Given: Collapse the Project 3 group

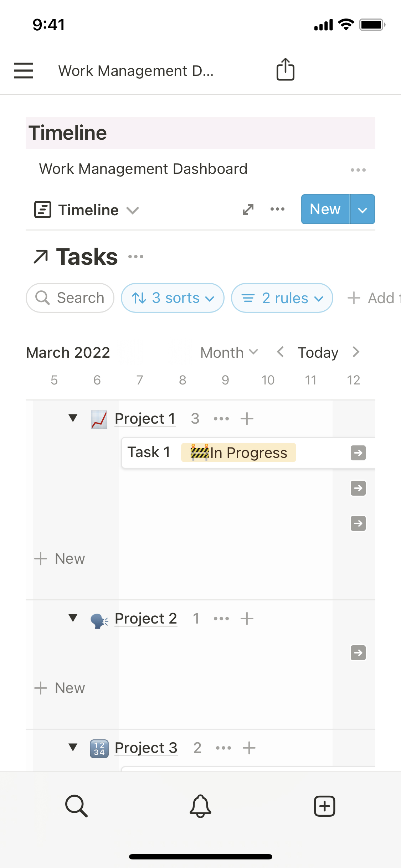Looking at the screenshot, I should coord(73,747).
